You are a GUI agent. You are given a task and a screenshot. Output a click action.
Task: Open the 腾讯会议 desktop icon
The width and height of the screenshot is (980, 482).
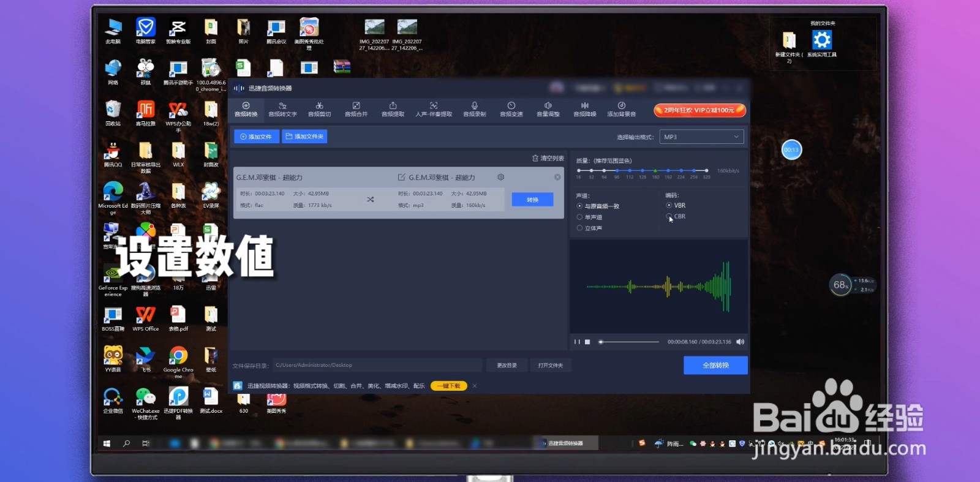click(276, 31)
